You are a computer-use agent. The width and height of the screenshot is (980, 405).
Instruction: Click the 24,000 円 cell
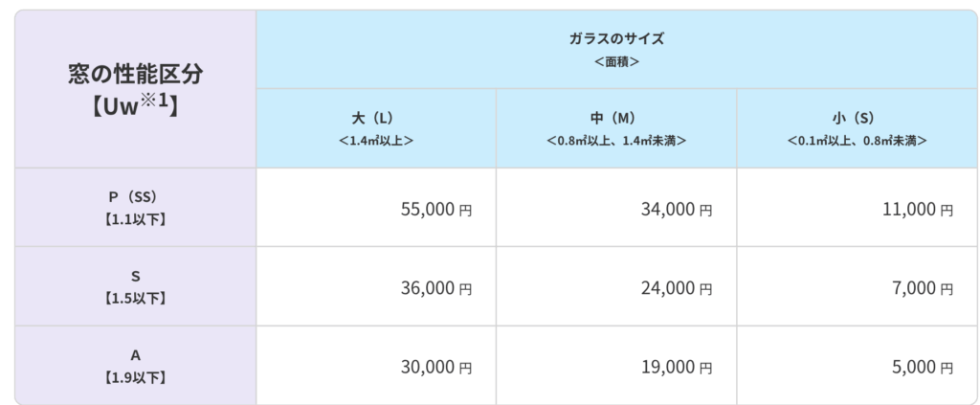tap(677, 287)
